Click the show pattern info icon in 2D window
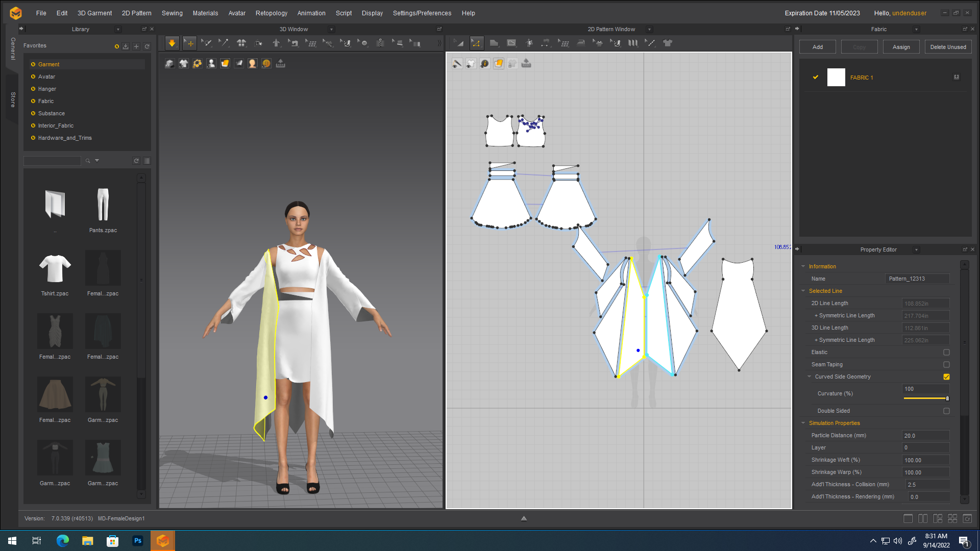980x551 pixels. [484, 63]
